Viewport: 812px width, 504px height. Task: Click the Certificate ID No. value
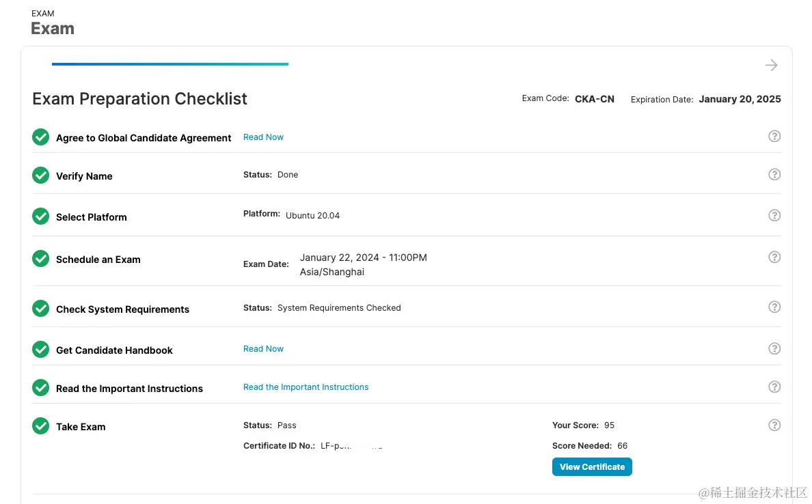click(351, 446)
